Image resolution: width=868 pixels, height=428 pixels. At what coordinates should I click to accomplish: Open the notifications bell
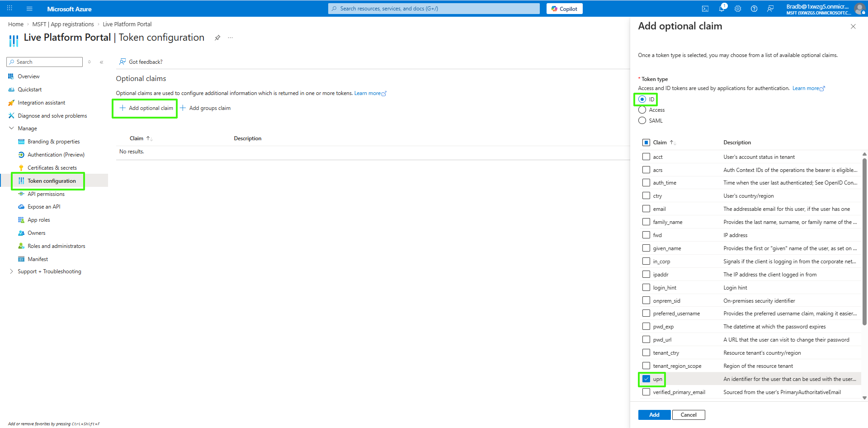click(x=722, y=9)
